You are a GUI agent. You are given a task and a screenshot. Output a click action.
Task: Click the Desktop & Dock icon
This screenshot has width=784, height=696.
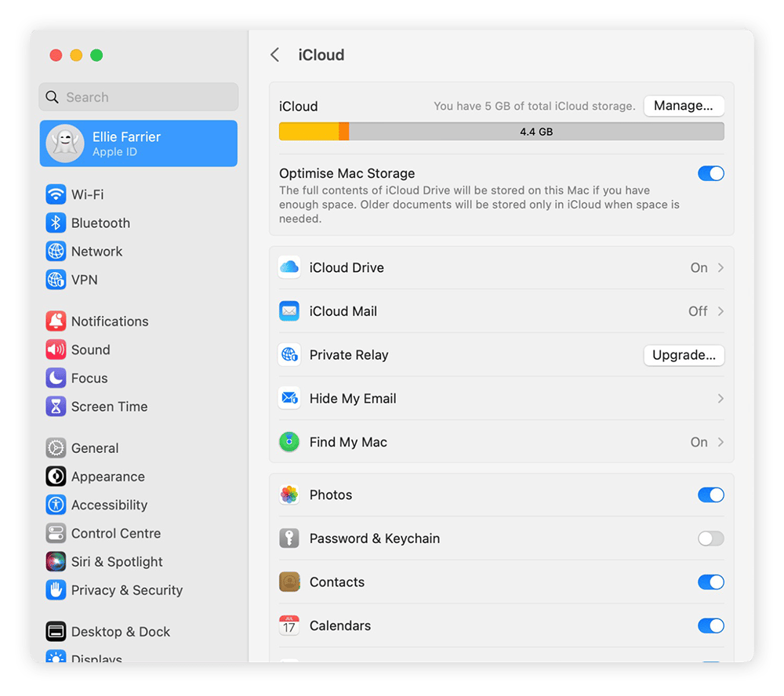(x=56, y=632)
